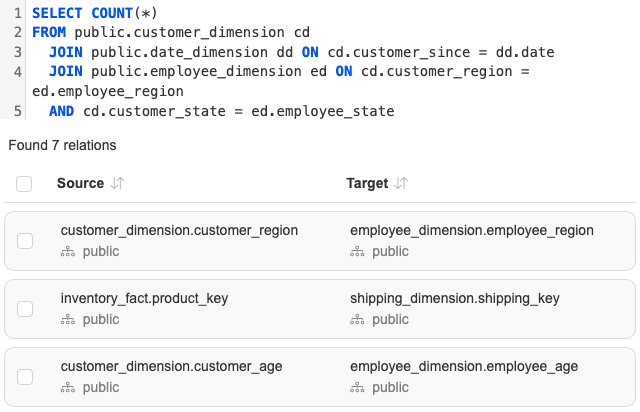Click schema icon under employee_dimension.employee_region
Viewport: 640px width, 412px height.
tap(357, 252)
